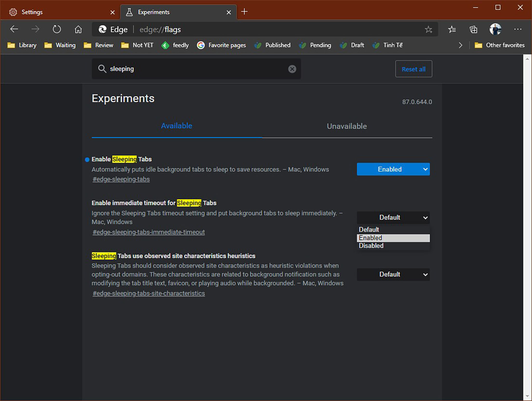Open the Collections icon

click(x=473, y=29)
